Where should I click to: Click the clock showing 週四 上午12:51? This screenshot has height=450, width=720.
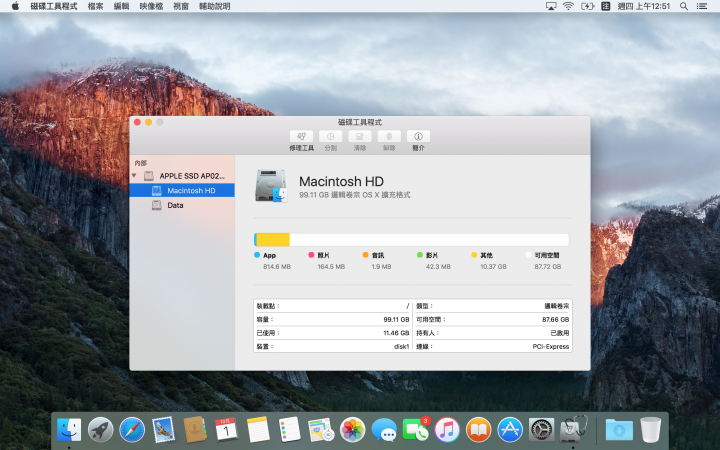[644, 6]
